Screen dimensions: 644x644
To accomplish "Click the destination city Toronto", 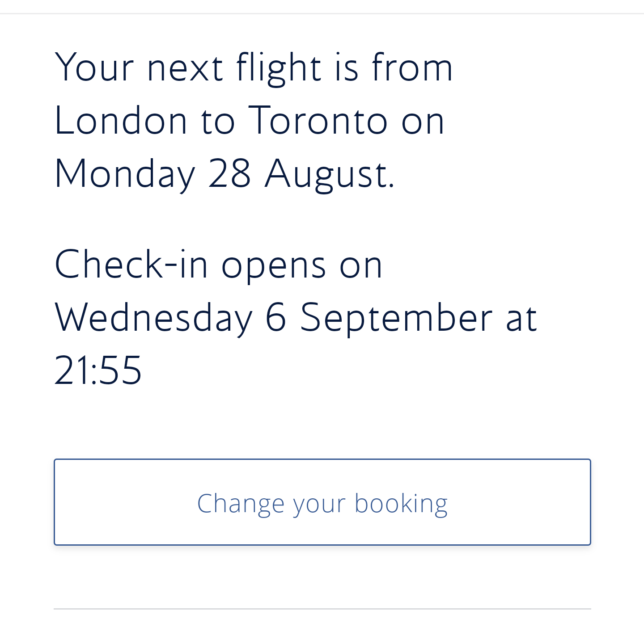I will [x=318, y=121].
